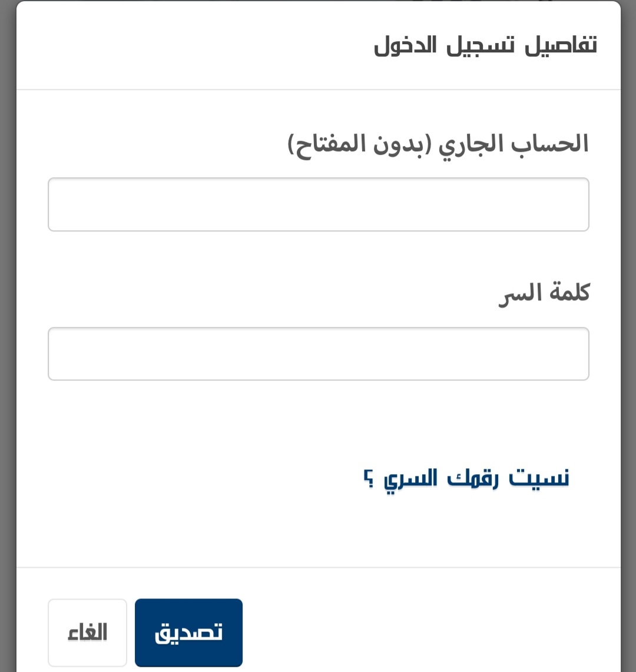The height and width of the screenshot is (672, 636).
Task: Click the blue password recovery text
Action: coord(466,478)
